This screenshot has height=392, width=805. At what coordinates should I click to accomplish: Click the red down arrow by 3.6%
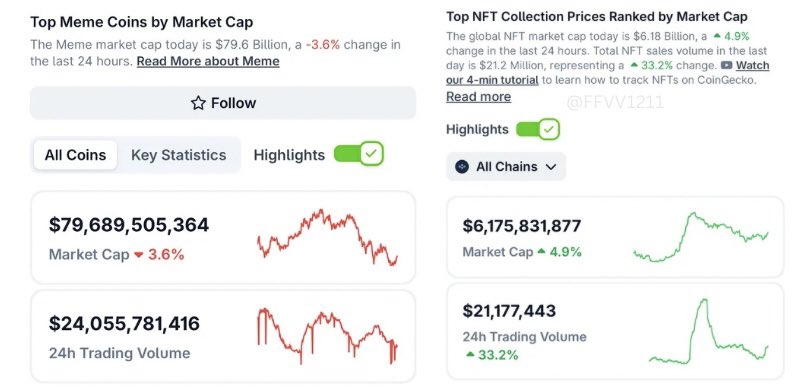(x=139, y=255)
